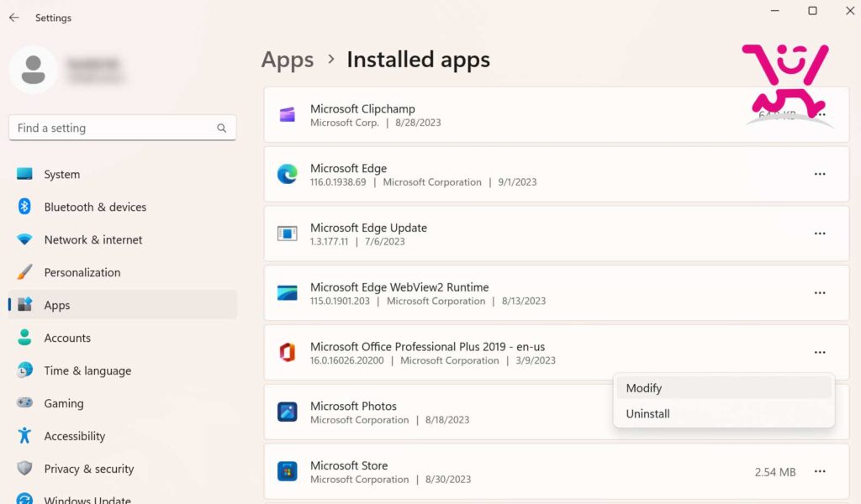Open Windows Update settings
Screen dimensions: 861x504
coord(122,497)
